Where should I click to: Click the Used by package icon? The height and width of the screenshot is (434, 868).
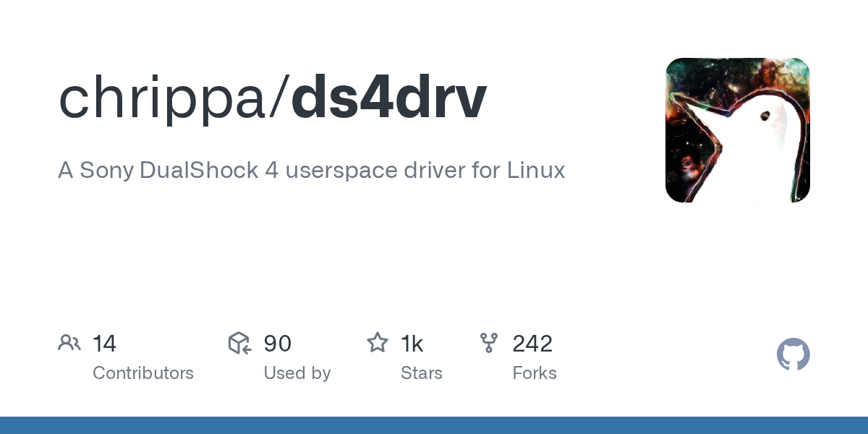pyautogui.click(x=240, y=343)
